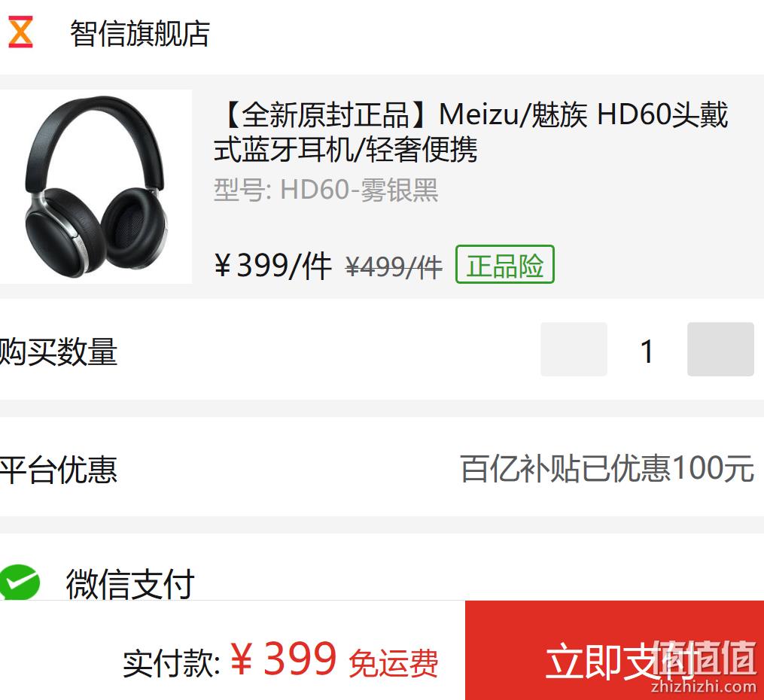
Task: Click the ¥399/件 current price
Action: tap(272, 266)
